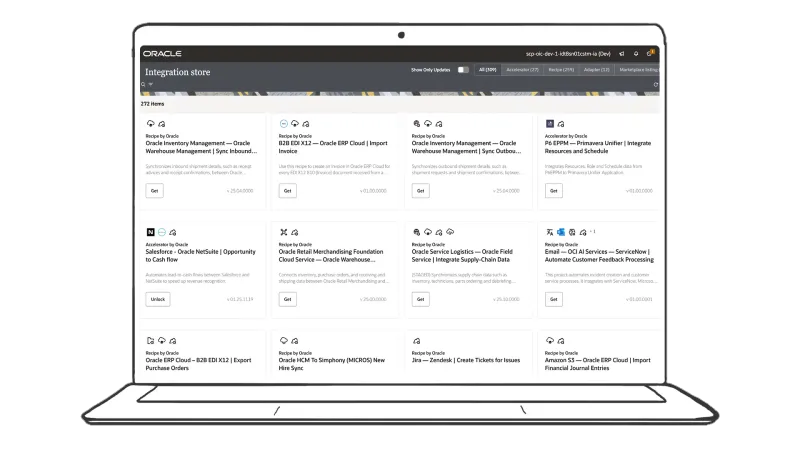Click the purple P6 icon on Primavera Unifier card

[x=549, y=123]
